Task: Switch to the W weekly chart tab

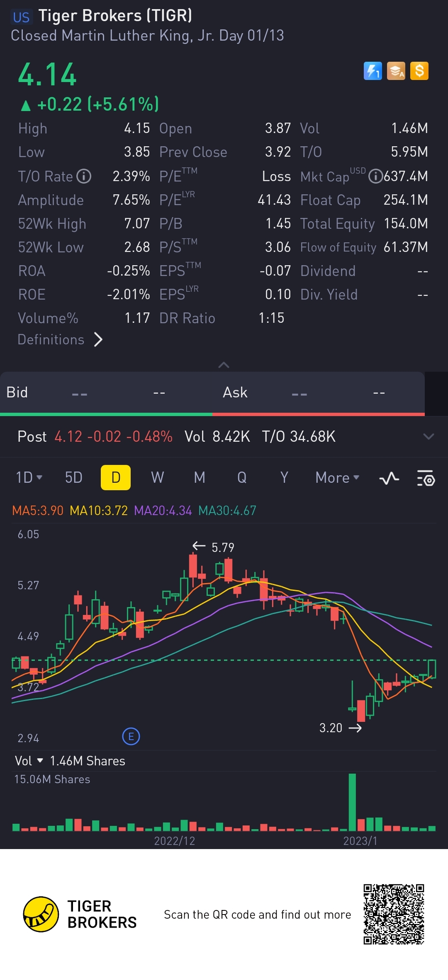Action: pyautogui.click(x=157, y=477)
